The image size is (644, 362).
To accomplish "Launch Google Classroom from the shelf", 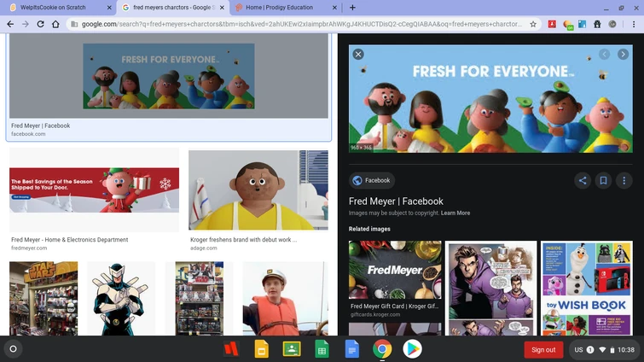I will click(x=292, y=349).
